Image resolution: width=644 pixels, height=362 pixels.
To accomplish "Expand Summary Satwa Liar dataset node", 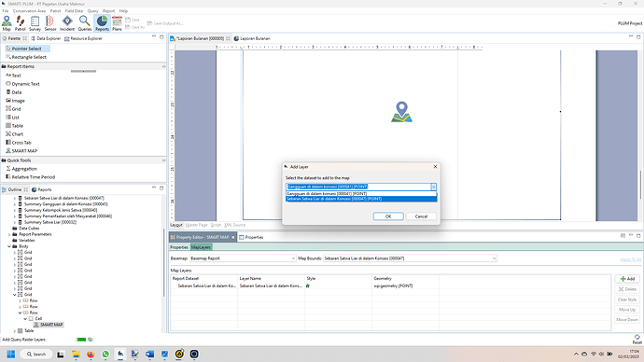I will coord(15,222).
